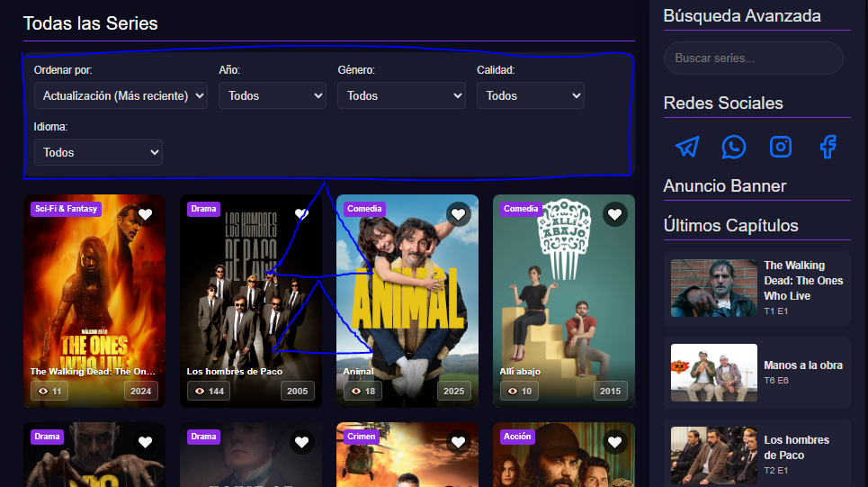This screenshot has width=868, height=487.
Task: Click the Comedia badge on Animal poster
Action: pos(364,209)
